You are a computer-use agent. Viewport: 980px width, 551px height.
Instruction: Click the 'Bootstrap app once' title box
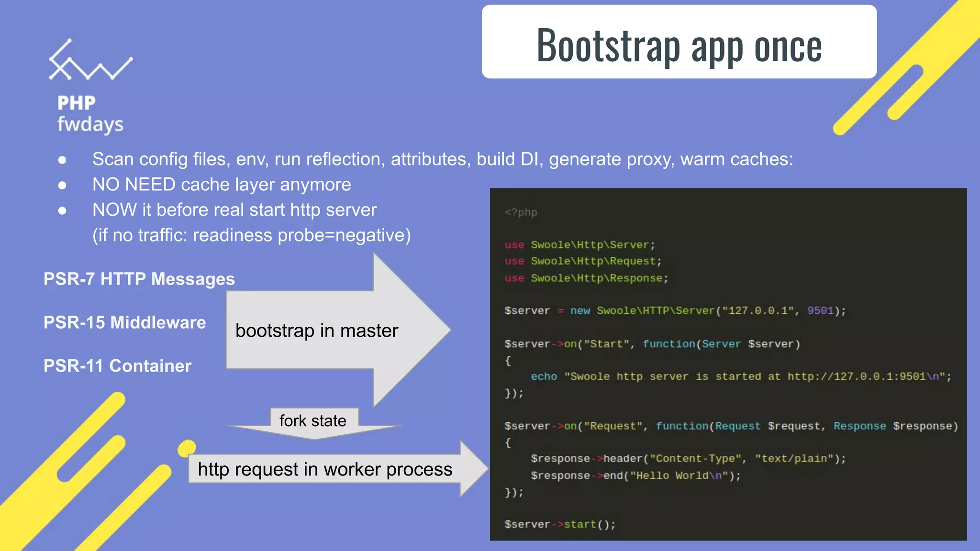679,42
